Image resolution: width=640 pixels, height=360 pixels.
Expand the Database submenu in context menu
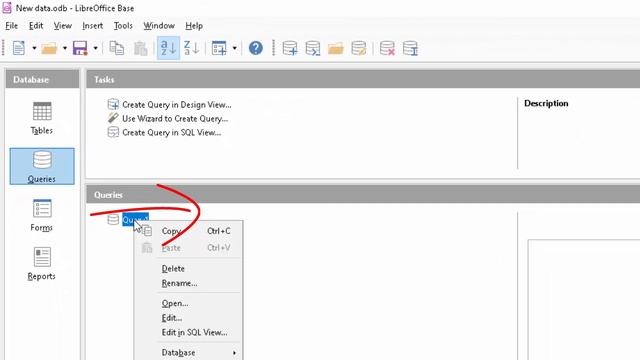click(188, 353)
